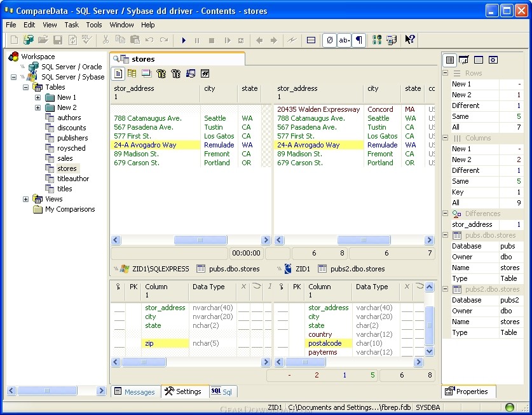
Task: Expand the New 1 folder in Tables
Action: (x=38, y=97)
